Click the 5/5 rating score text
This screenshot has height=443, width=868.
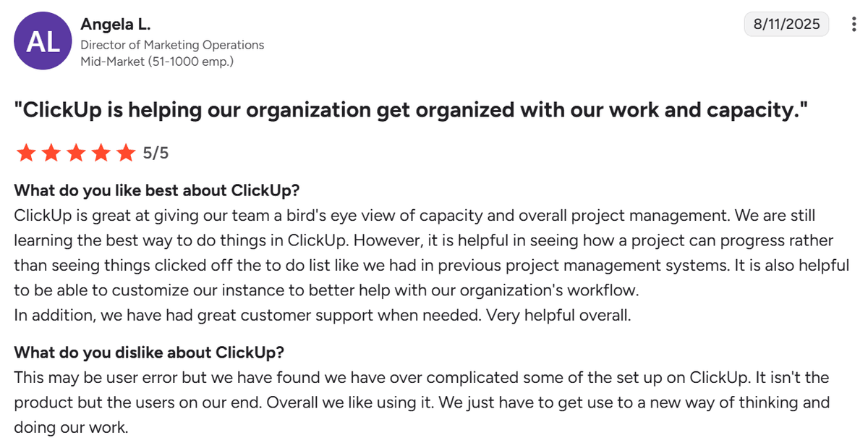[x=156, y=153]
